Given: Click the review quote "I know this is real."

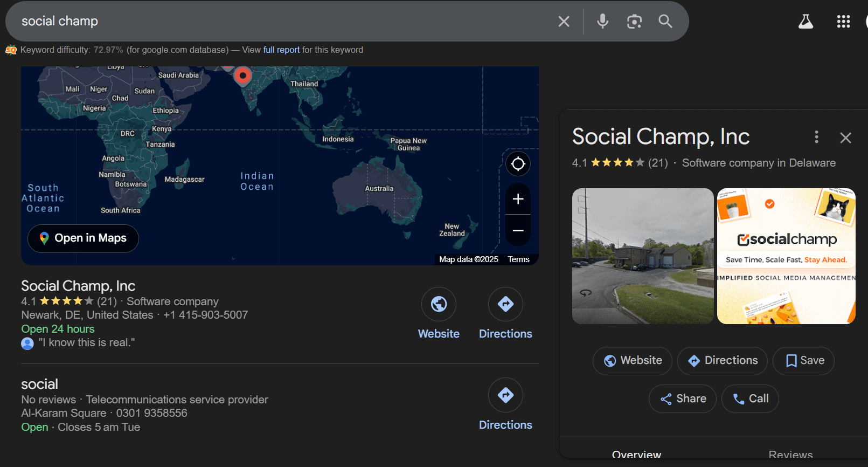Looking at the screenshot, I should coord(87,343).
